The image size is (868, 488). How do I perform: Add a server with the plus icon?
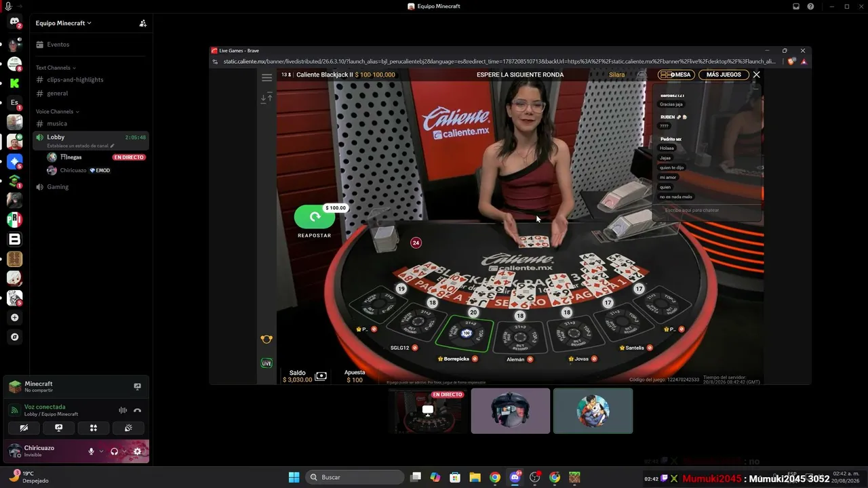[14, 317]
